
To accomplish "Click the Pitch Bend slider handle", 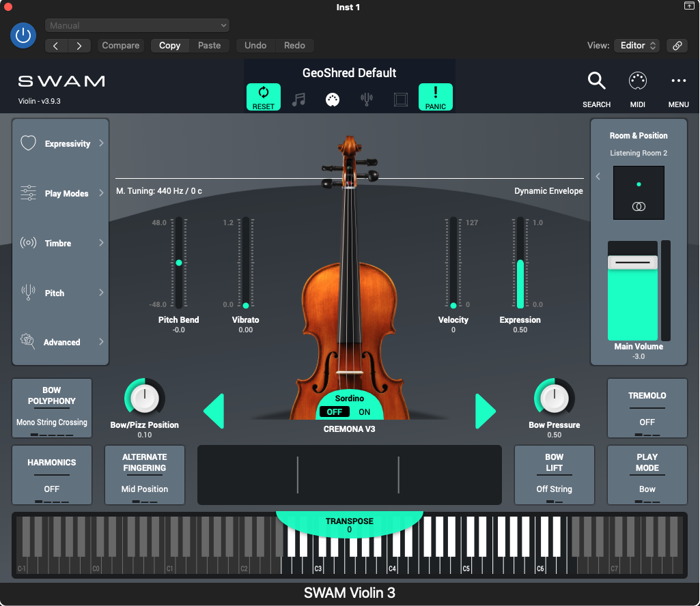I will tap(179, 263).
